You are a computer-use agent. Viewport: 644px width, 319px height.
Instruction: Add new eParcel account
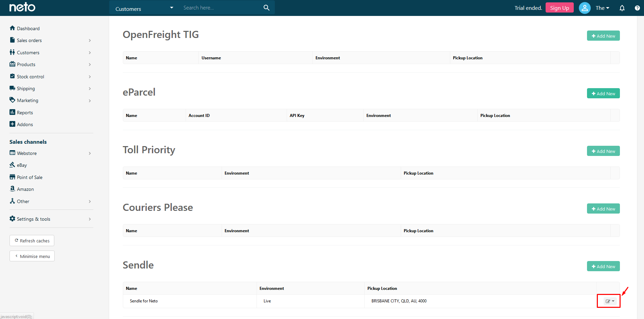(603, 93)
